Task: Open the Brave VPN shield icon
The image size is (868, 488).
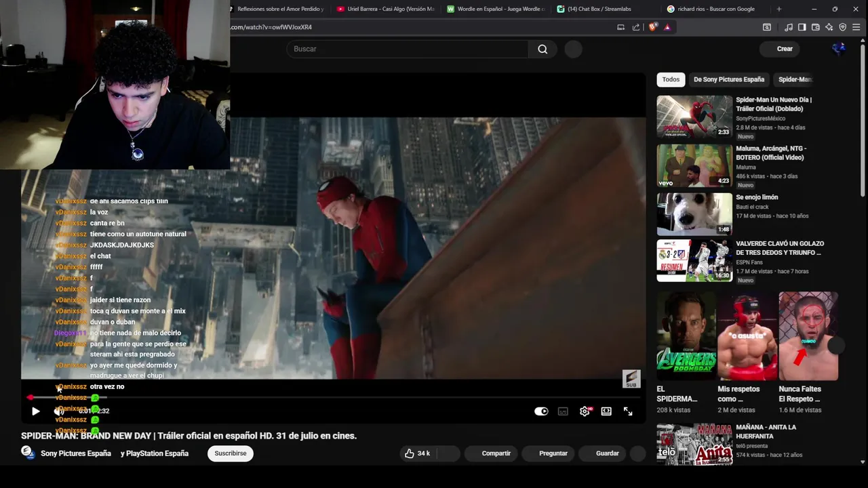Action: coord(843,27)
